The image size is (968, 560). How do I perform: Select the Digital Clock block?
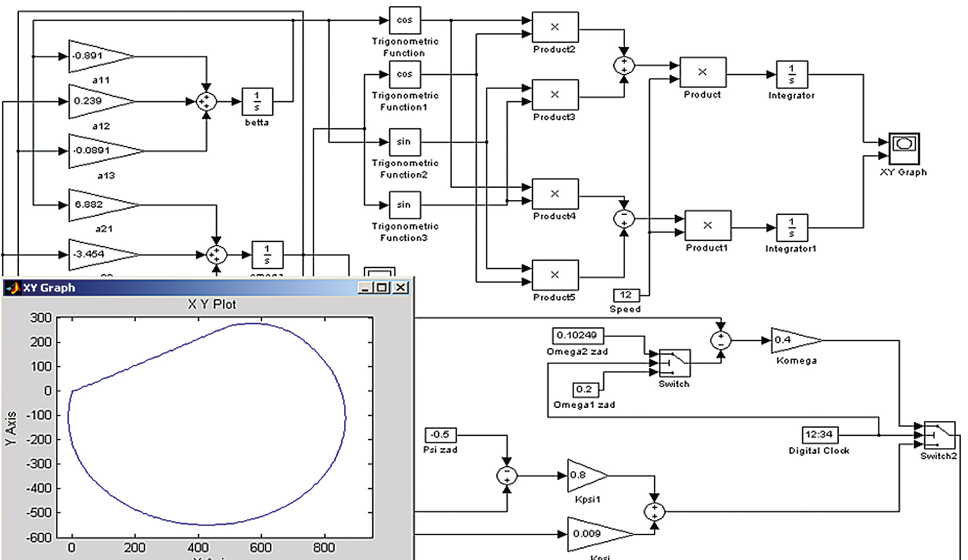pos(819,435)
